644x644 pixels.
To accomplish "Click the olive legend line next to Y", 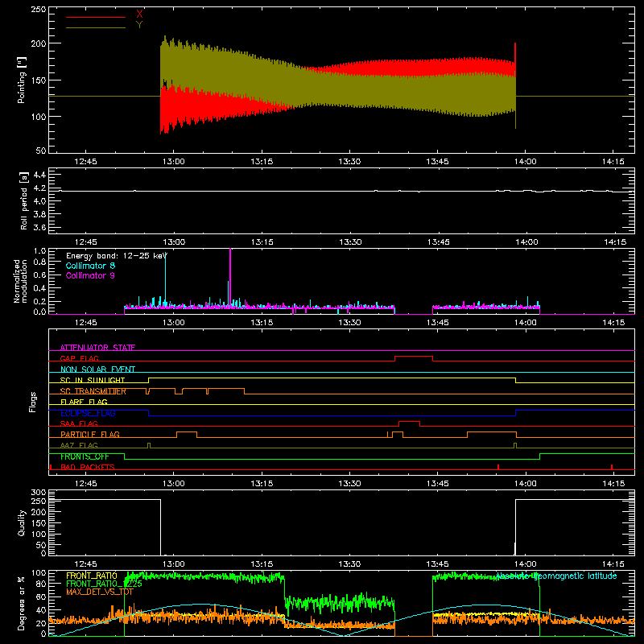I will click(x=96, y=27).
